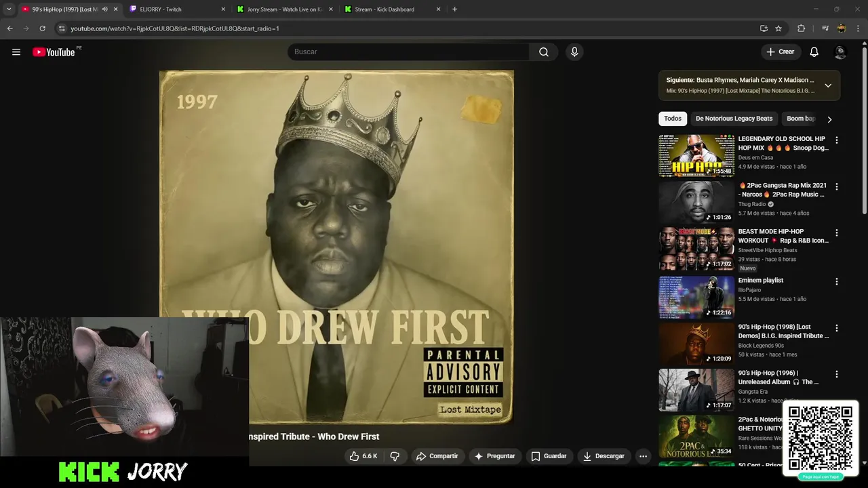This screenshot has height=488, width=868.
Task: Open the YouTube hamburger guide menu
Action: coord(16,52)
